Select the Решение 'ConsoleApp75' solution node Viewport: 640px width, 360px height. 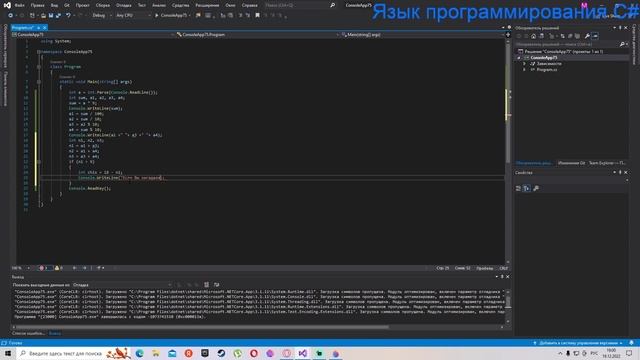[x=563, y=51]
